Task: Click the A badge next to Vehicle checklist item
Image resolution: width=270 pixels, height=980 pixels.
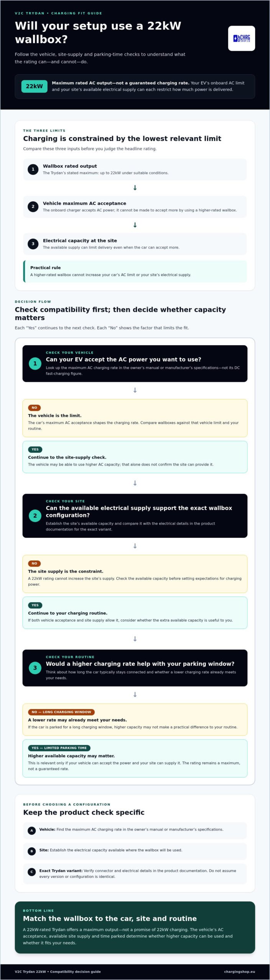Action: click(x=32, y=830)
